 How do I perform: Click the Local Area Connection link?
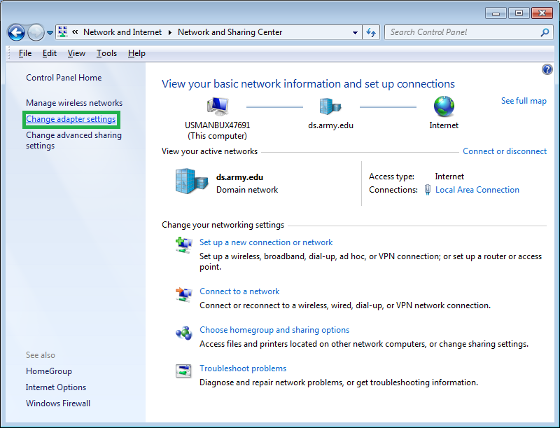pyautogui.click(x=477, y=190)
